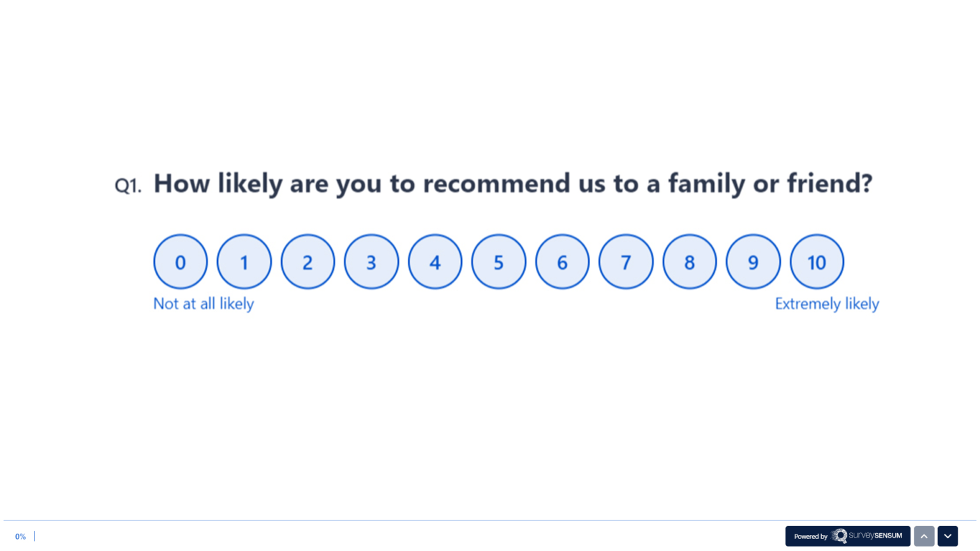The height and width of the screenshot is (551, 980).
Task: Click the up chevron to go back
Action: (924, 536)
